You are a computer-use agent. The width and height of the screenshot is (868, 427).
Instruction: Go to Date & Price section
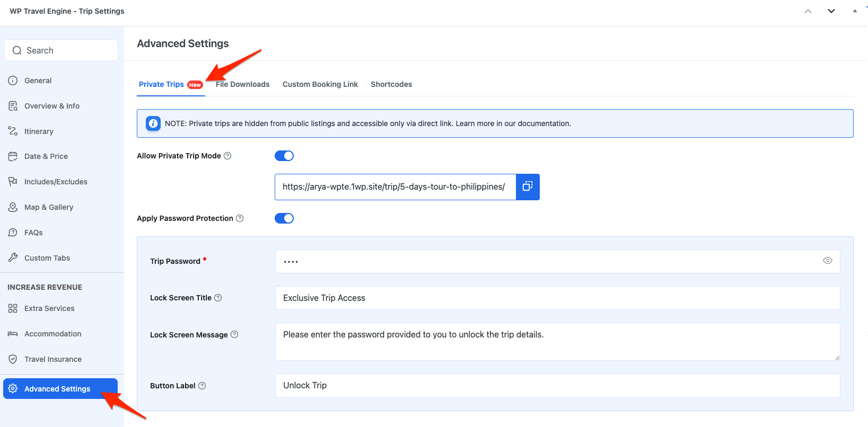pyautogui.click(x=46, y=156)
